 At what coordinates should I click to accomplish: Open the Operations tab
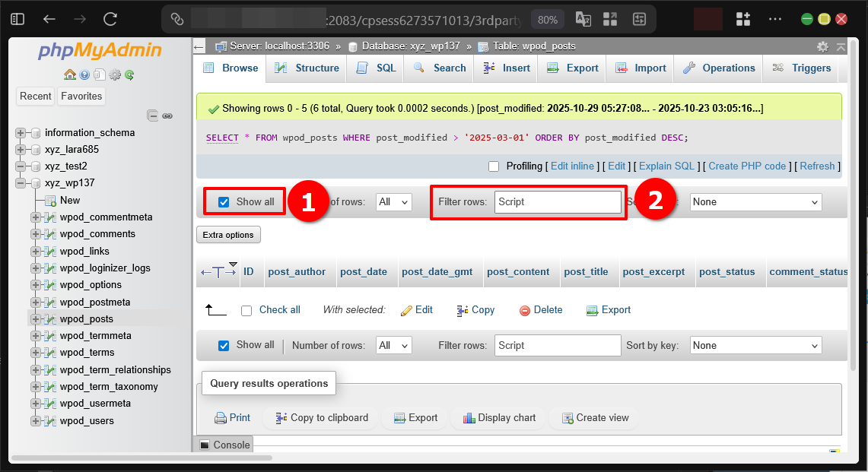(718, 68)
